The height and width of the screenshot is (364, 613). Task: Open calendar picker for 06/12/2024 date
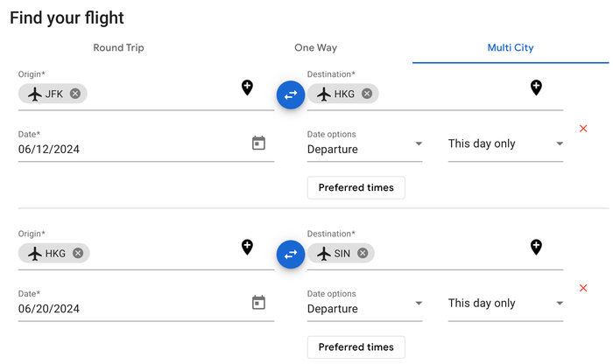click(x=258, y=143)
